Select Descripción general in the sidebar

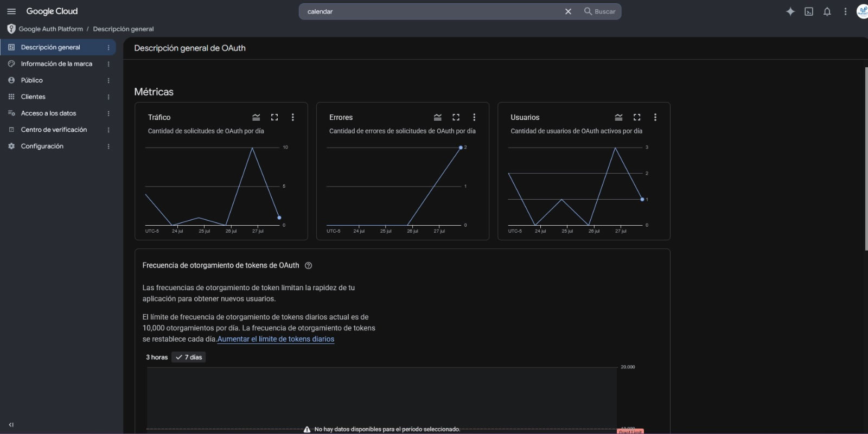click(x=58, y=47)
